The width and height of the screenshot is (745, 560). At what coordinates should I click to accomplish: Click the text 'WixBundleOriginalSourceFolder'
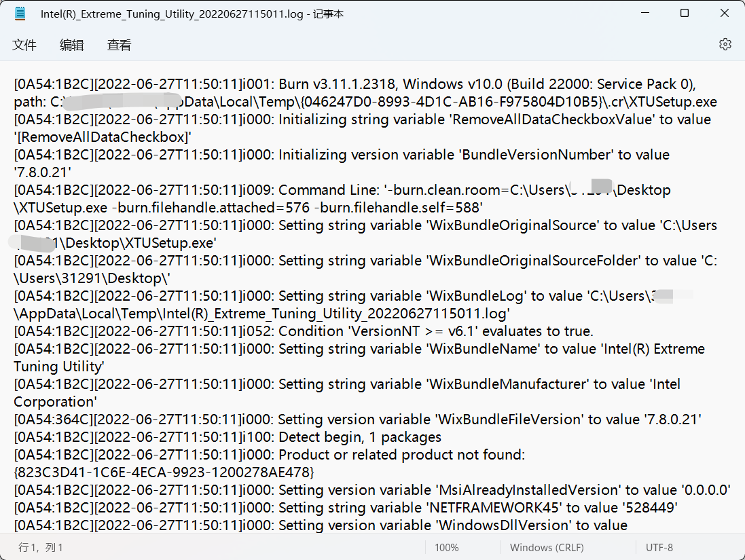coord(533,260)
